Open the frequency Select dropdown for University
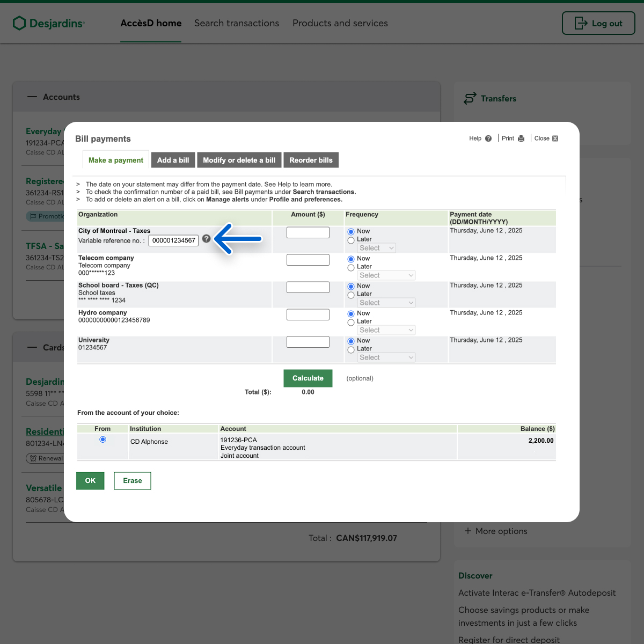Screen dimensions: 644x644 [x=386, y=357]
